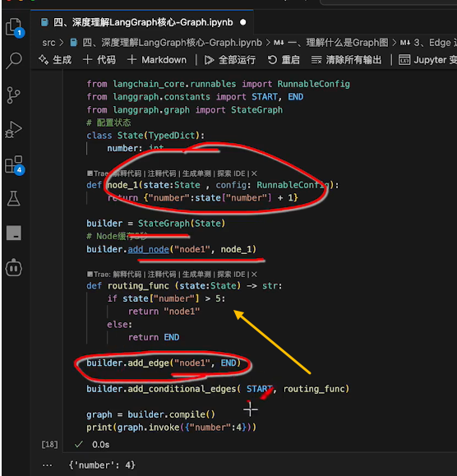Click the return "node1" line
This screenshot has width=457, height=476.
164,312
